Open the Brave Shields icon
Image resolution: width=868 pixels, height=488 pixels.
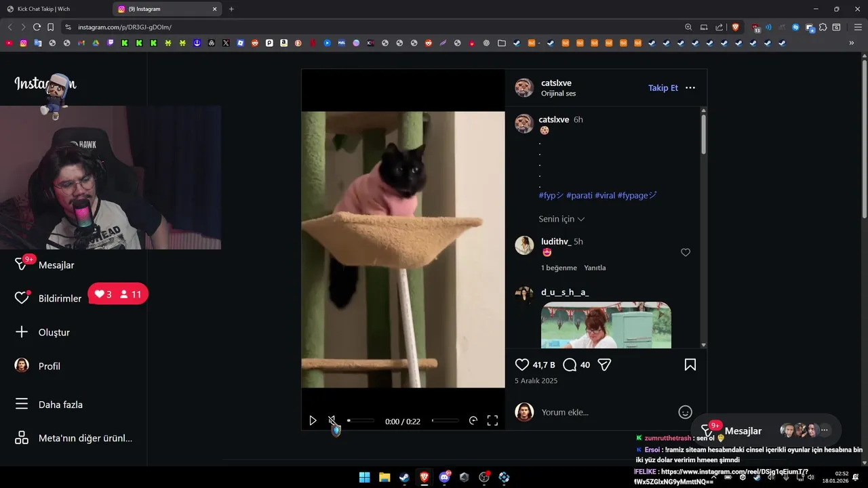(x=736, y=27)
